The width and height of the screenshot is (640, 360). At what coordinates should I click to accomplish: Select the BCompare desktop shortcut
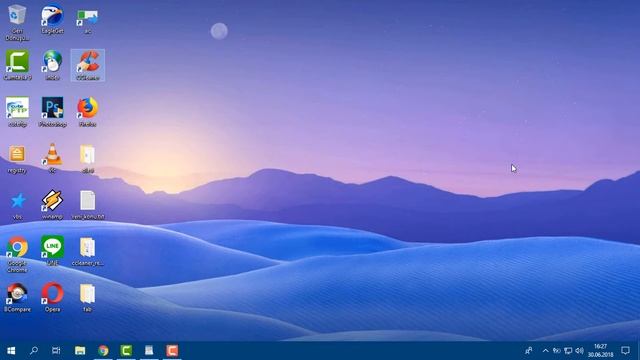coord(17,298)
